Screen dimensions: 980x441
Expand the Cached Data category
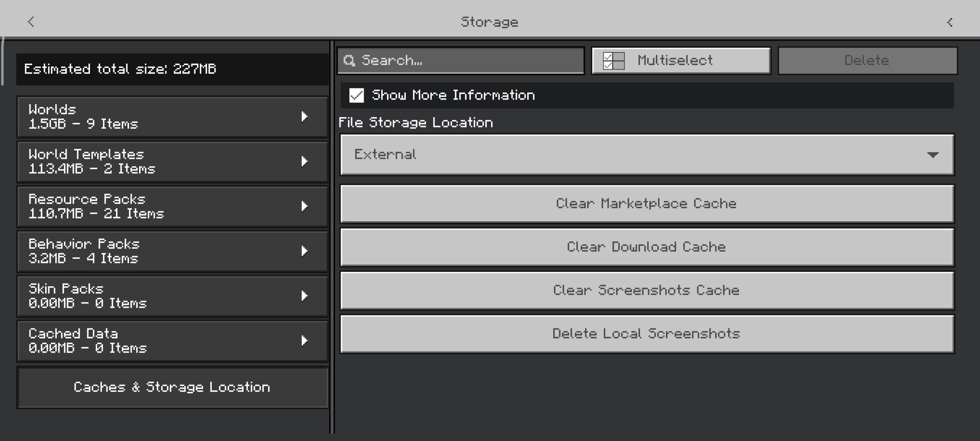[172, 340]
